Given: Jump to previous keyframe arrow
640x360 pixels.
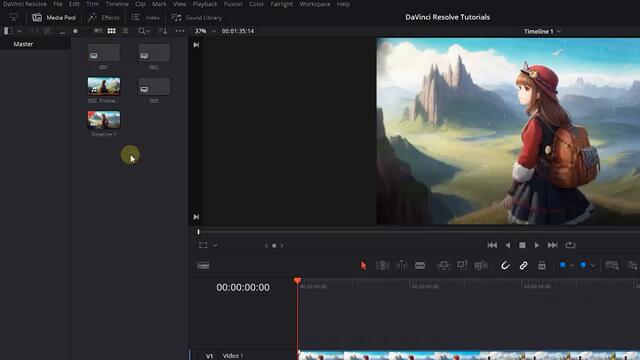Looking at the screenshot, I should point(267,246).
